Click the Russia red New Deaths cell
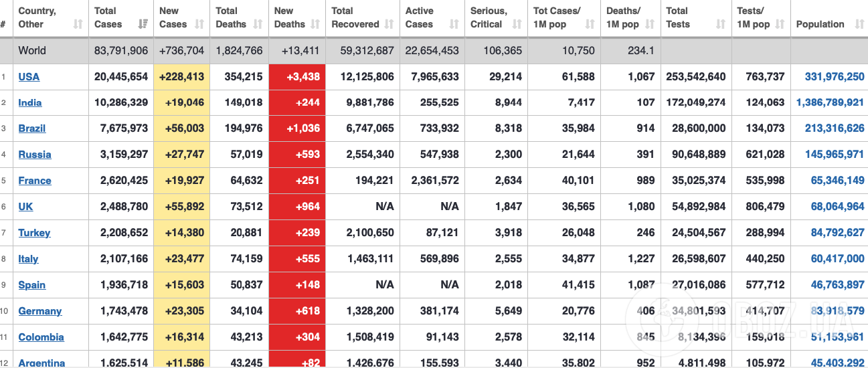868x368 pixels. coord(297,155)
